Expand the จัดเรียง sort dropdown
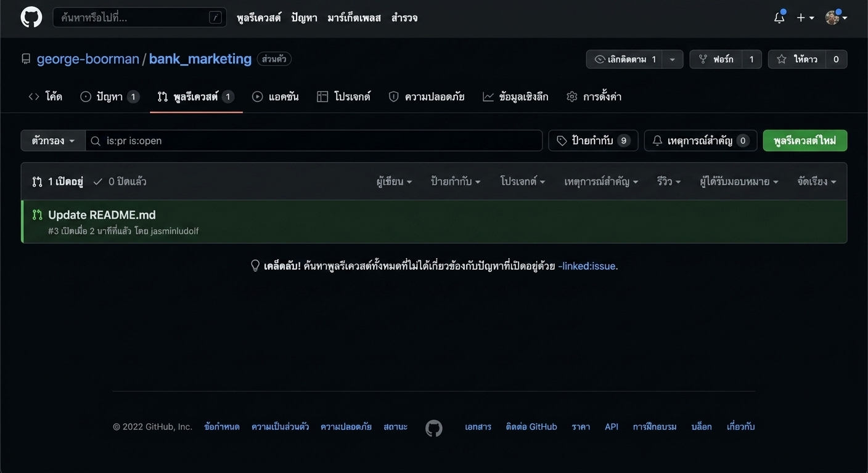Image resolution: width=868 pixels, height=473 pixels. click(817, 182)
